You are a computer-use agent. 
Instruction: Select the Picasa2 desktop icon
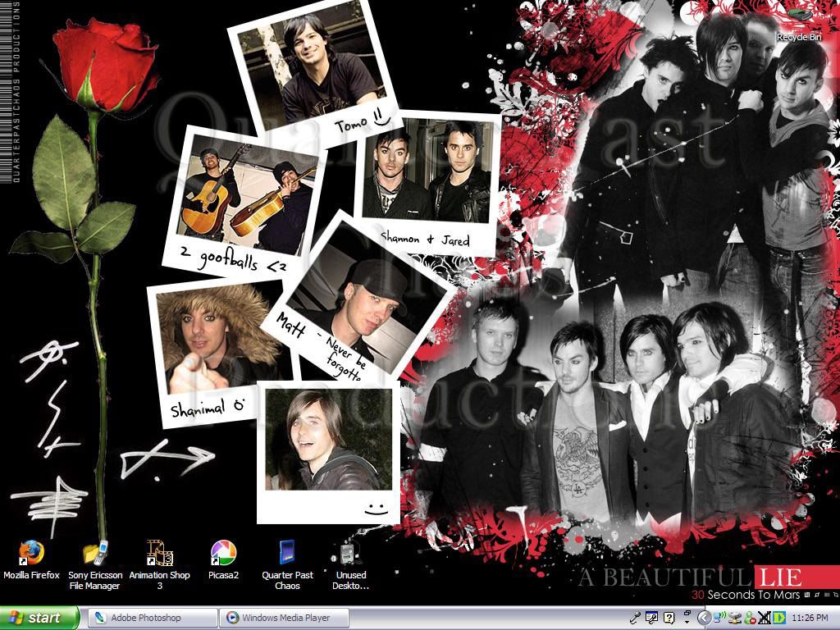223,561
